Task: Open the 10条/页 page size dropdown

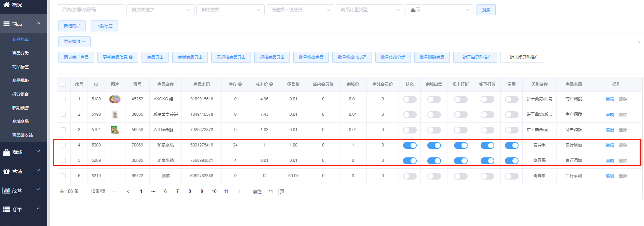Action: click(101, 192)
